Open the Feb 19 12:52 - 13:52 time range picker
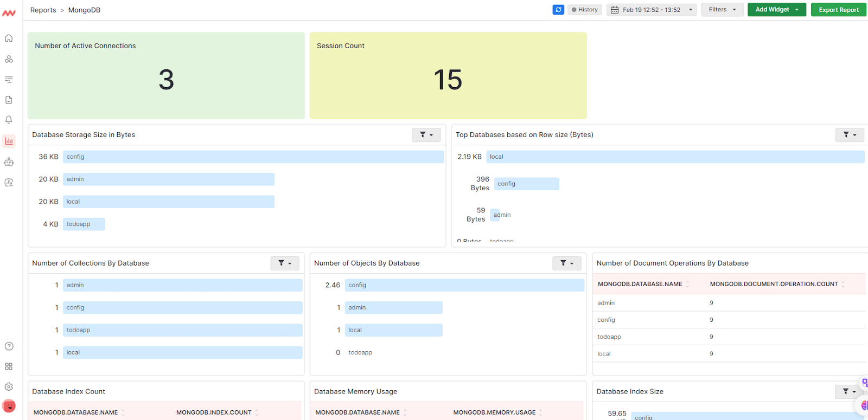 [x=652, y=10]
